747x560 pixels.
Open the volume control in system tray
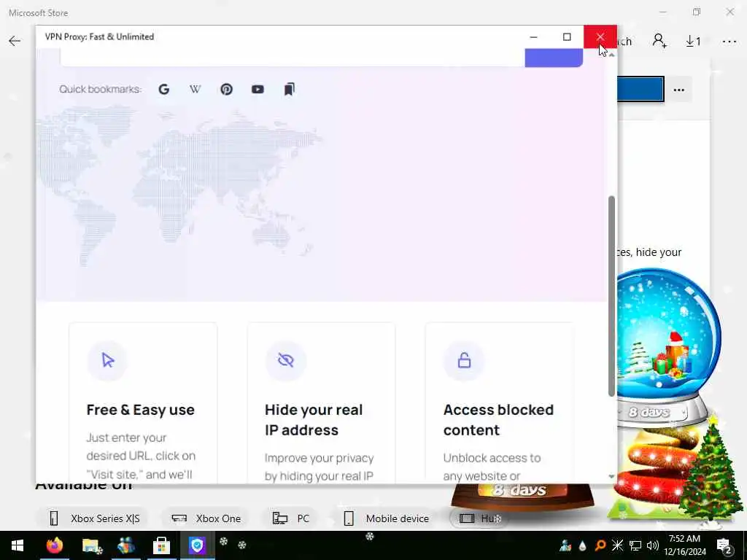coord(653,545)
